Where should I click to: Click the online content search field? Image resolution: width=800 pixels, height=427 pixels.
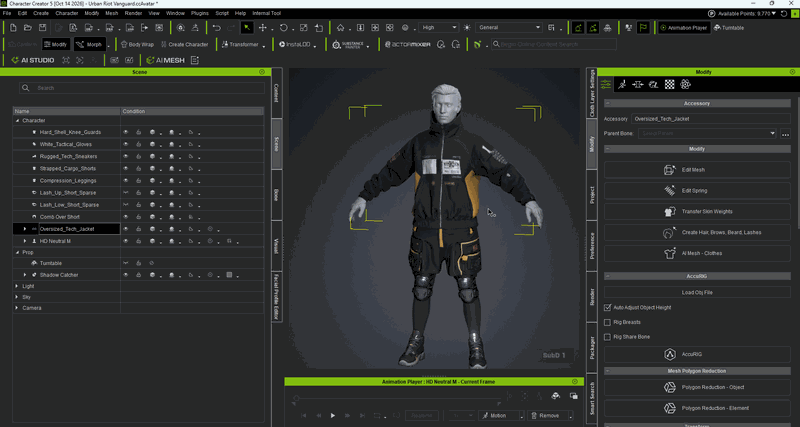554,44
